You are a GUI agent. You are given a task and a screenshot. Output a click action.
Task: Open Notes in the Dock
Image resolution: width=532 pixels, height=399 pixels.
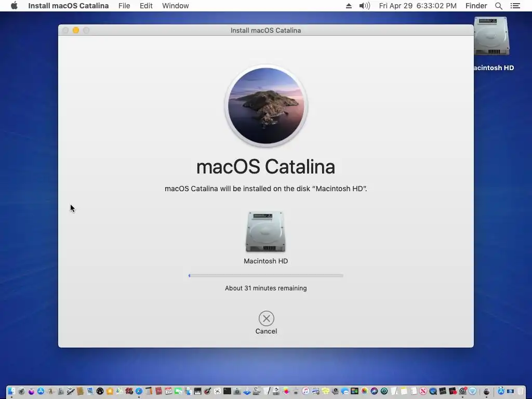click(404, 391)
